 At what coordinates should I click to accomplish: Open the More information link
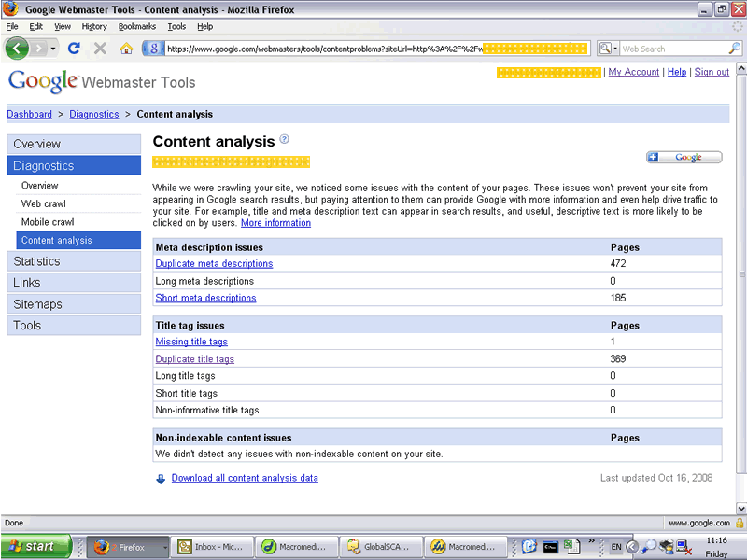[x=275, y=223]
